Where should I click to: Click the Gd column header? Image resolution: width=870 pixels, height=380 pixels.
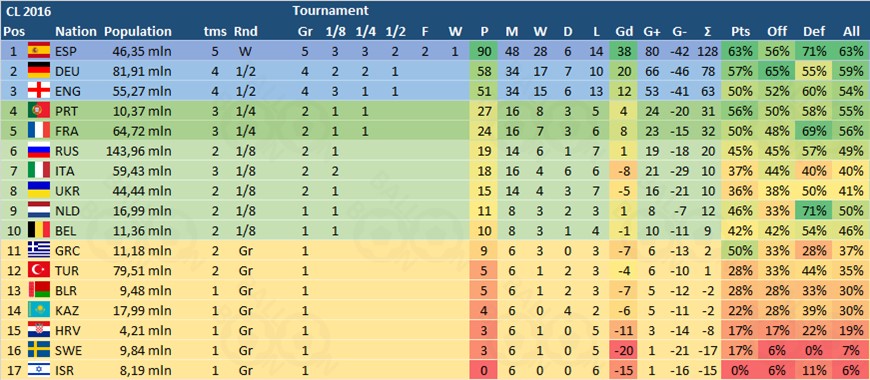point(623,32)
